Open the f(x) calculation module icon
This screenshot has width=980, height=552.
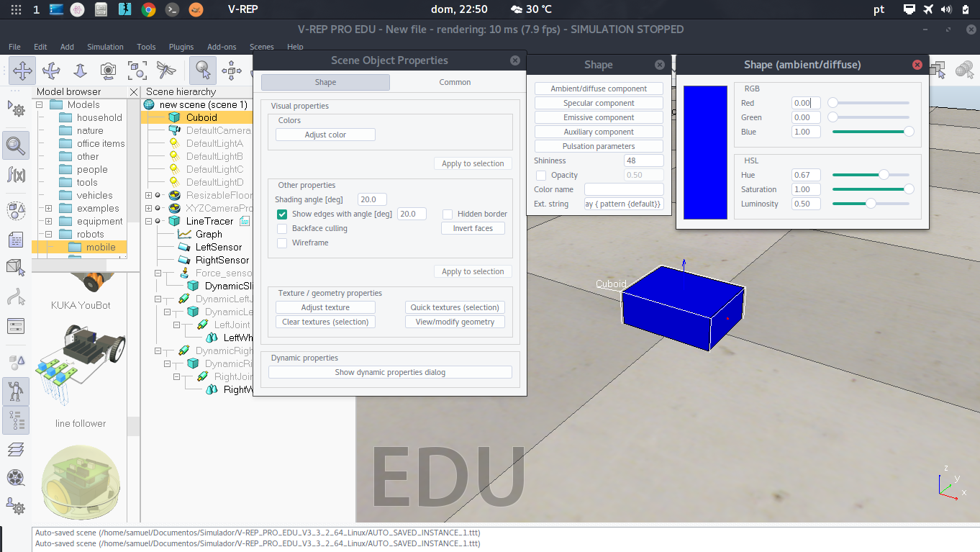point(16,175)
